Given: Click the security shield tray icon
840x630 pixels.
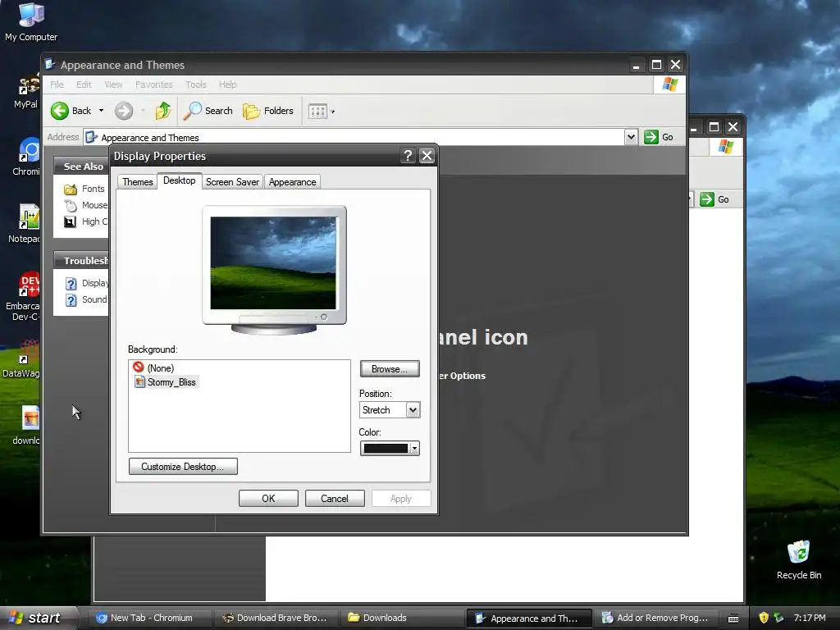Looking at the screenshot, I should point(764,618).
